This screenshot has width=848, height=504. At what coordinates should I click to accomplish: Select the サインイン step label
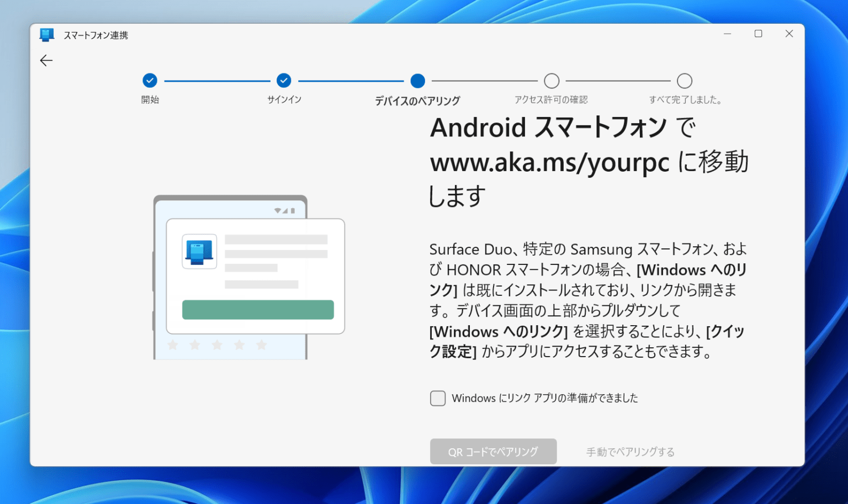[x=284, y=99]
